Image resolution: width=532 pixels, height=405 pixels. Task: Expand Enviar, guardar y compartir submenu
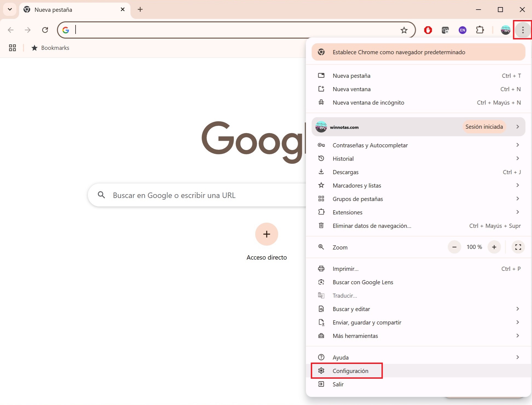(x=418, y=322)
